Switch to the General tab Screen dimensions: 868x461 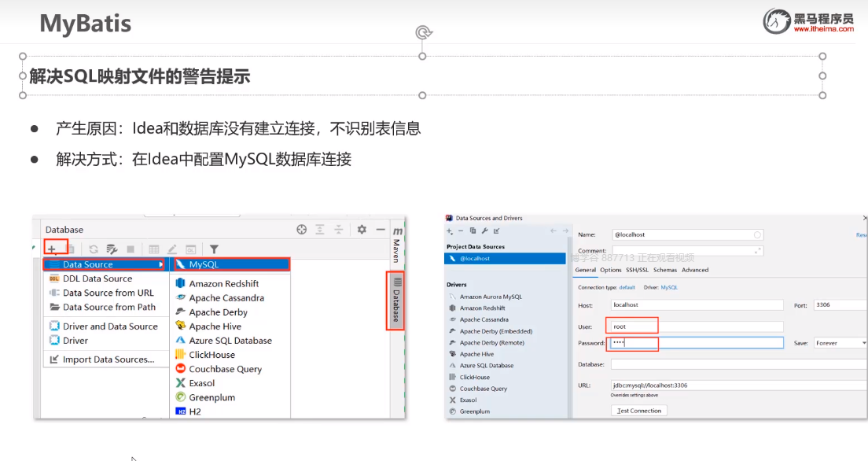(x=585, y=271)
